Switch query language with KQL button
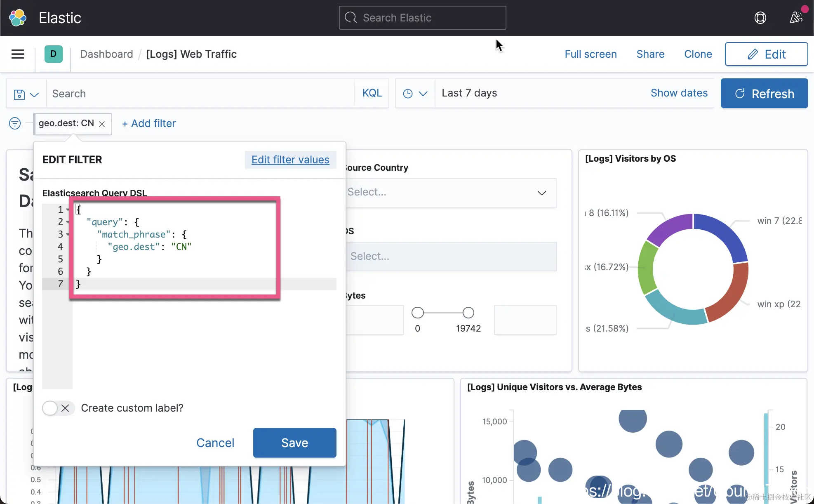Image resolution: width=814 pixels, height=504 pixels. click(x=372, y=93)
